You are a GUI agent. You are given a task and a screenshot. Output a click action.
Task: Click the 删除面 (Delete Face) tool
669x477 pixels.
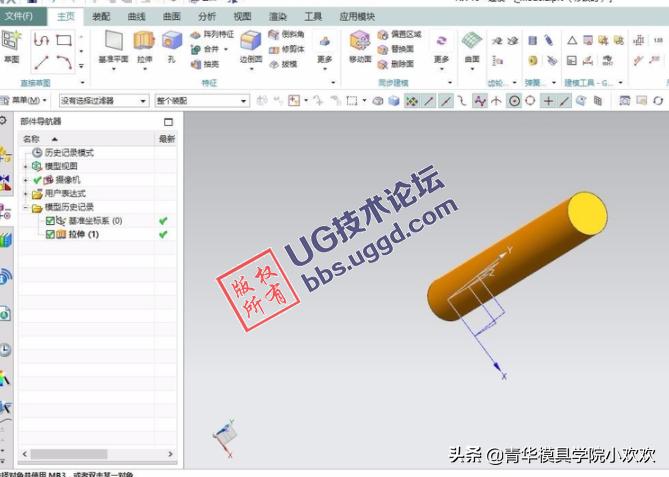pyautogui.click(x=396, y=64)
